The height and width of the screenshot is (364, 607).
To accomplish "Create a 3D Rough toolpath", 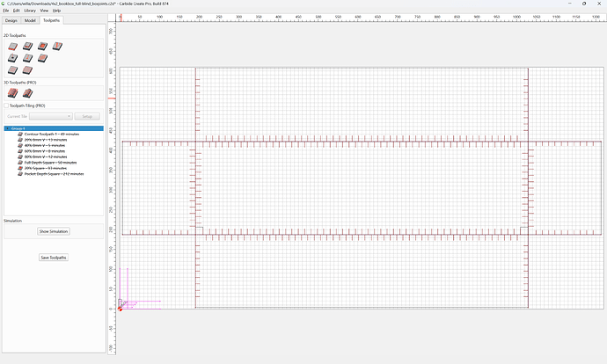I will pos(13,93).
